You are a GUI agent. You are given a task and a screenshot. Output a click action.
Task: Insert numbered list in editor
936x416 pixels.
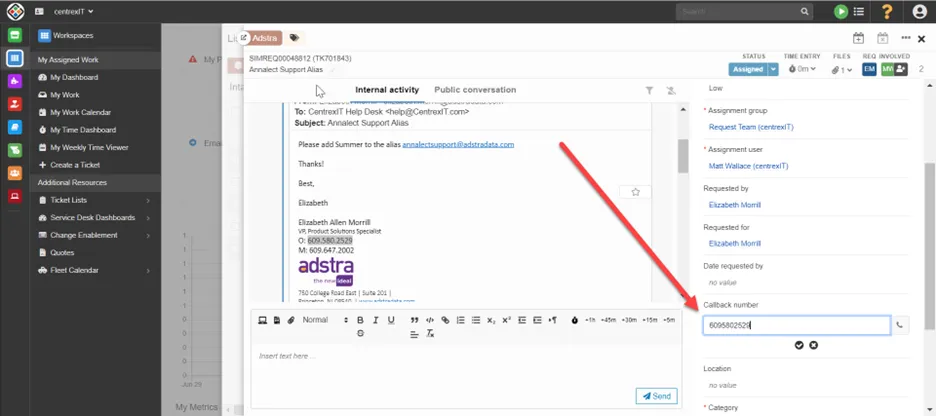460,321
